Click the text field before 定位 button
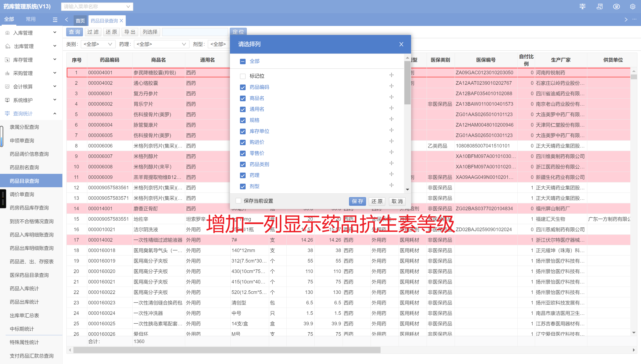The width and height of the screenshot is (641, 364). 195,32
